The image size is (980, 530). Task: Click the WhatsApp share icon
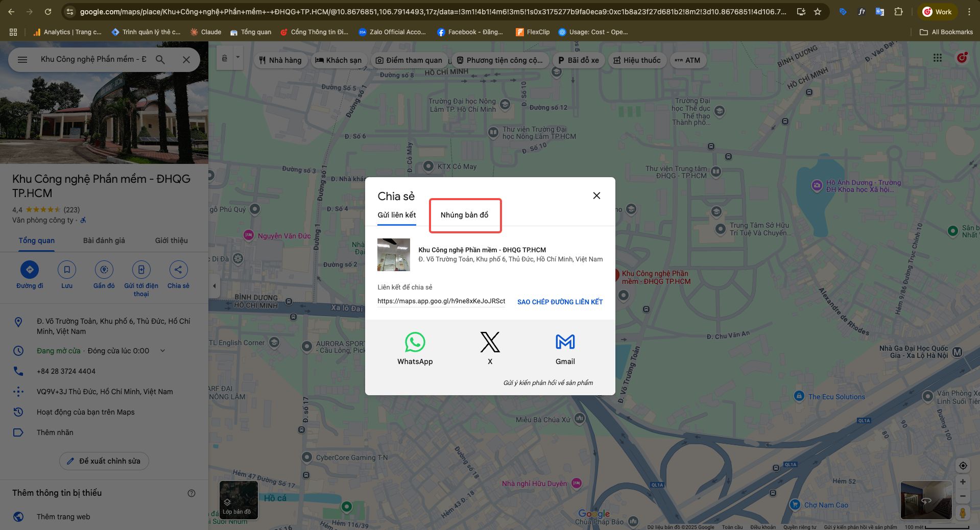tap(415, 343)
